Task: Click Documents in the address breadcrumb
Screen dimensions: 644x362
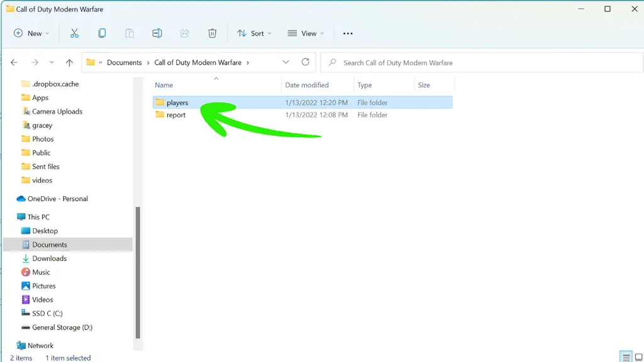Action: (125, 63)
